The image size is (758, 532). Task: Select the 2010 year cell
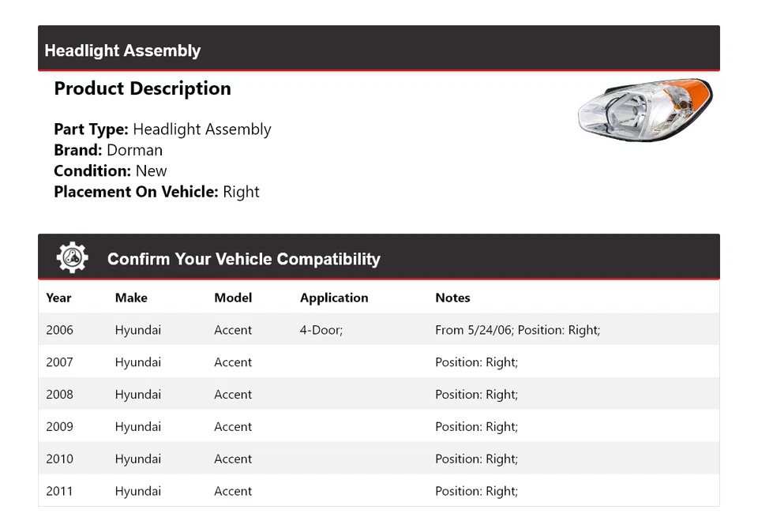(59, 459)
